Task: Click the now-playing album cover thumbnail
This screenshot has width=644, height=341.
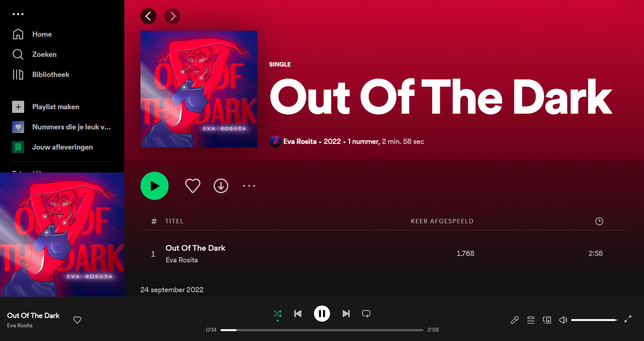Action: (62, 235)
